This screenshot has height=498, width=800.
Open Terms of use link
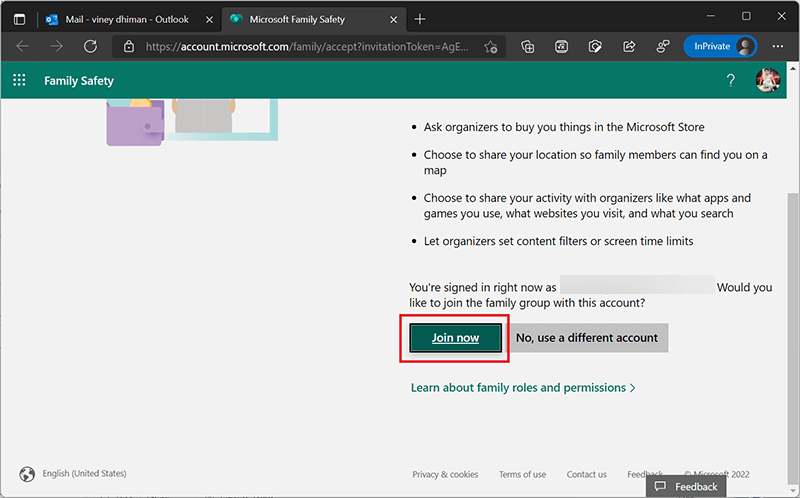[522, 475]
